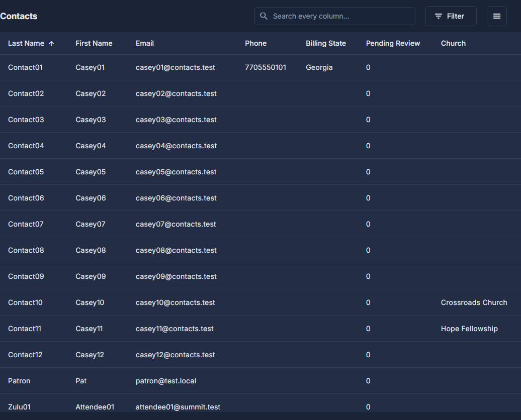Sort by Last Name column header

click(x=26, y=44)
